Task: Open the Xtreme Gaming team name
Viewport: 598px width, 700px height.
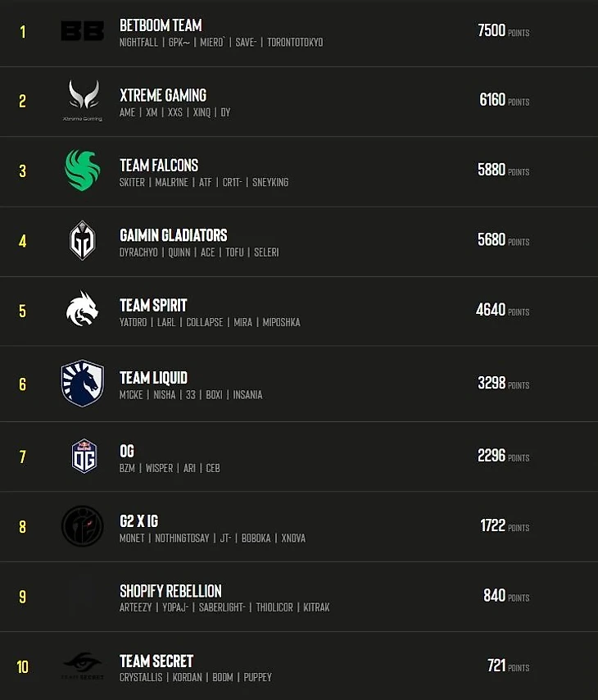Action: [163, 95]
